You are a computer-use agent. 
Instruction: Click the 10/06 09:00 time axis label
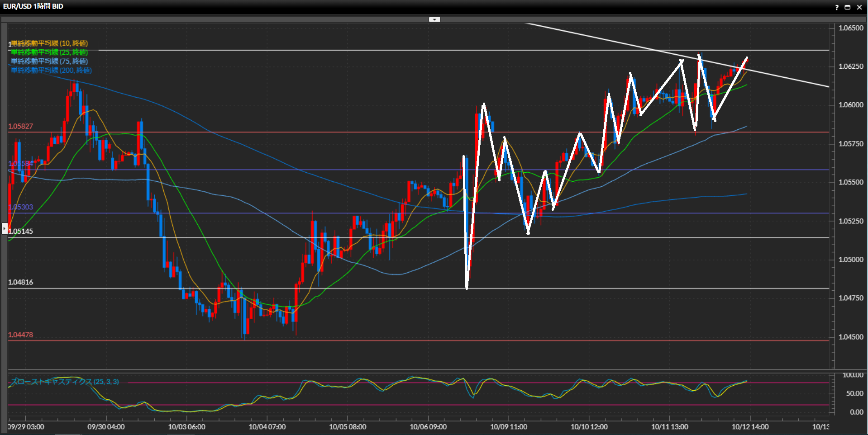(428, 427)
